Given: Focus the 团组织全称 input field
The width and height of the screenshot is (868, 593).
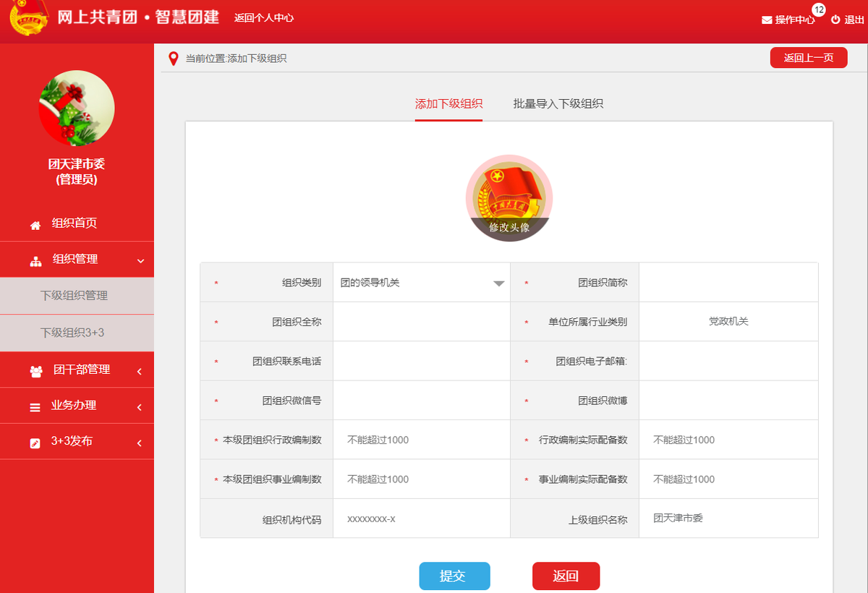Looking at the screenshot, I should pos(422,322).
